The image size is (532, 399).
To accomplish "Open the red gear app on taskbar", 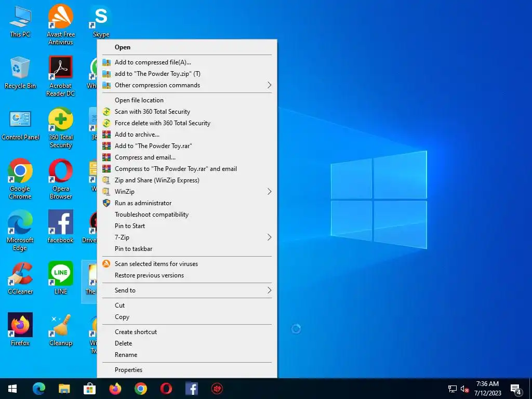I will pos(217,389).
